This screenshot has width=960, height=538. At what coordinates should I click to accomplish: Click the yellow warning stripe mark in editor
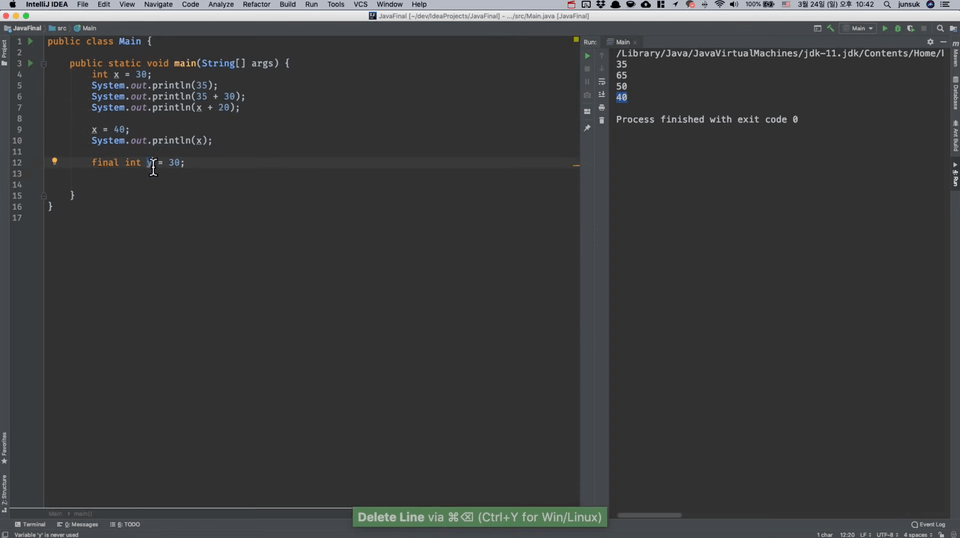(576, 165)
